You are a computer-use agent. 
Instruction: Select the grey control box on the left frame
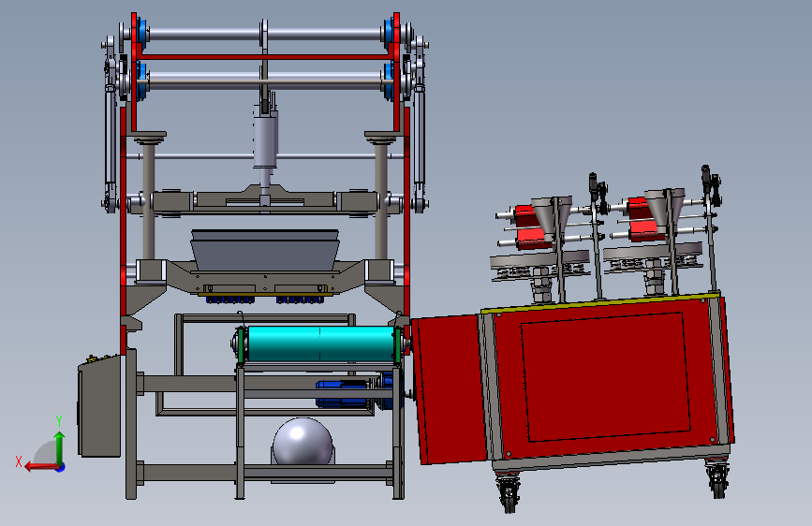tap(99, 407)
